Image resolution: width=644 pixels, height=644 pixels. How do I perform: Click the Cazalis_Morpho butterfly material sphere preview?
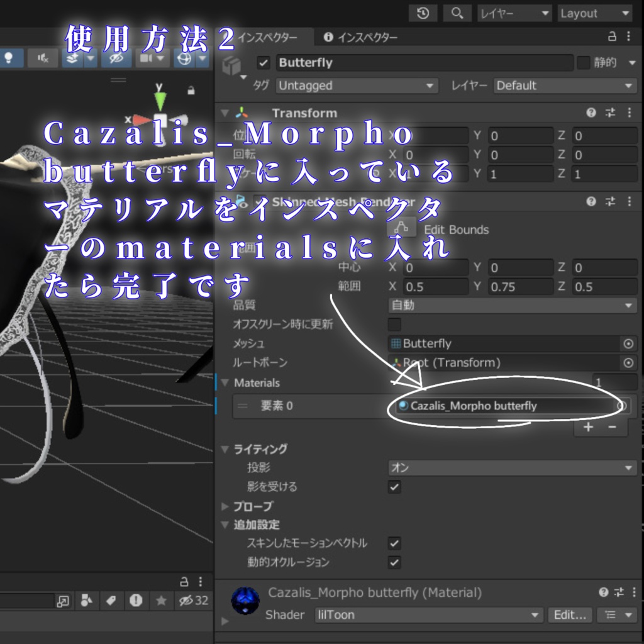tap(245, 601)
